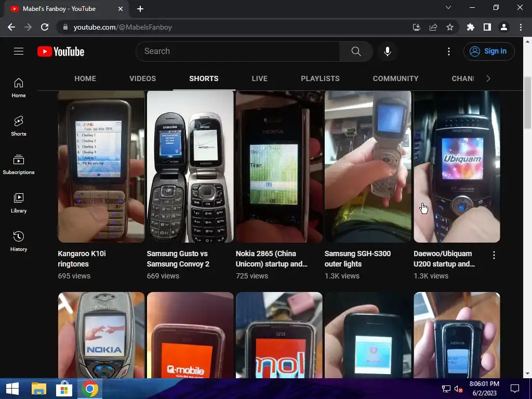The image size is (532, 399).
Task: Open Daewoo/Ubiquam U200 startup title
Action: (444, 259)
